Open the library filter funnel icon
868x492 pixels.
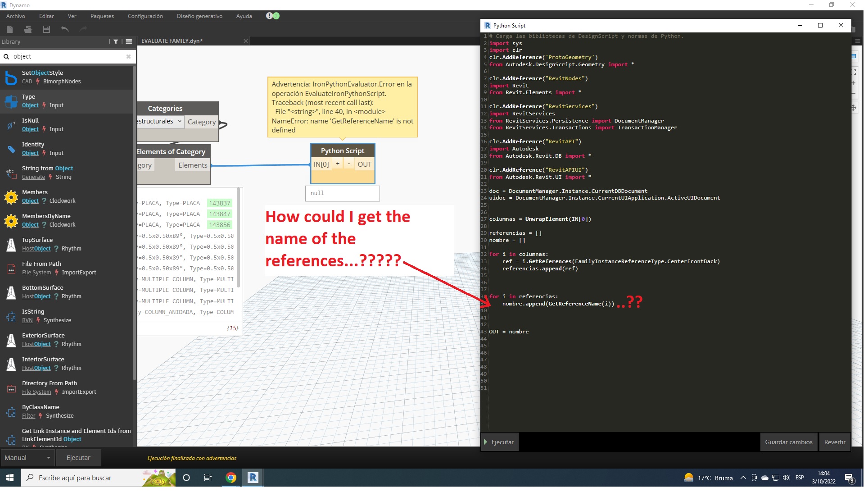[116, 42]
